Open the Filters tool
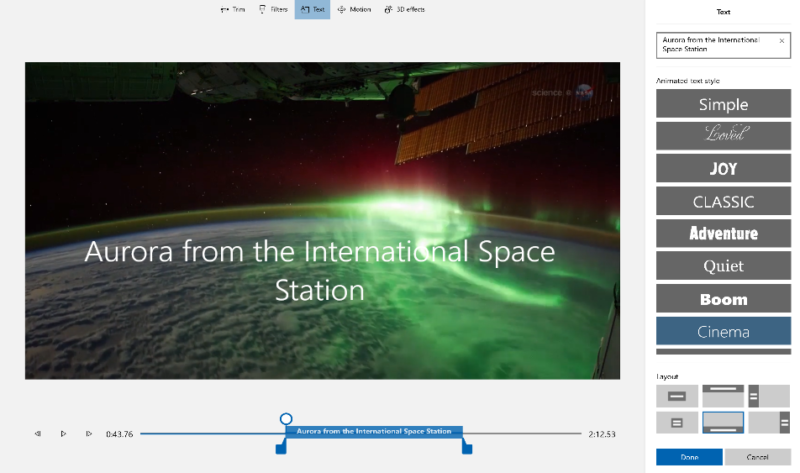The height and width of the screenshot is (473, 800). pos(272,9)
